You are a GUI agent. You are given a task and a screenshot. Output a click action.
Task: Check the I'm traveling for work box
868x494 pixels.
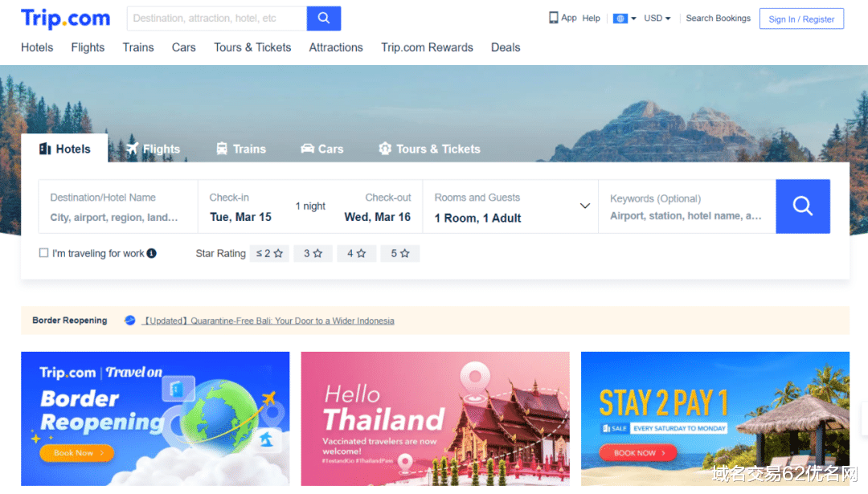43,253
